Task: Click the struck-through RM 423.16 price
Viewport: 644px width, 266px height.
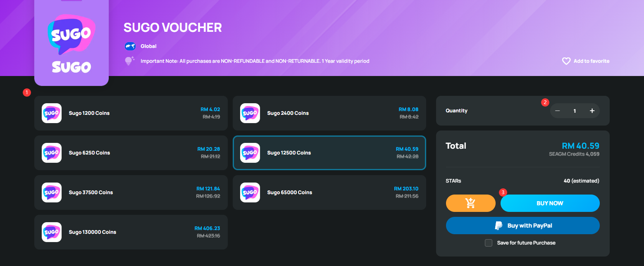Action: pos(208,236)
